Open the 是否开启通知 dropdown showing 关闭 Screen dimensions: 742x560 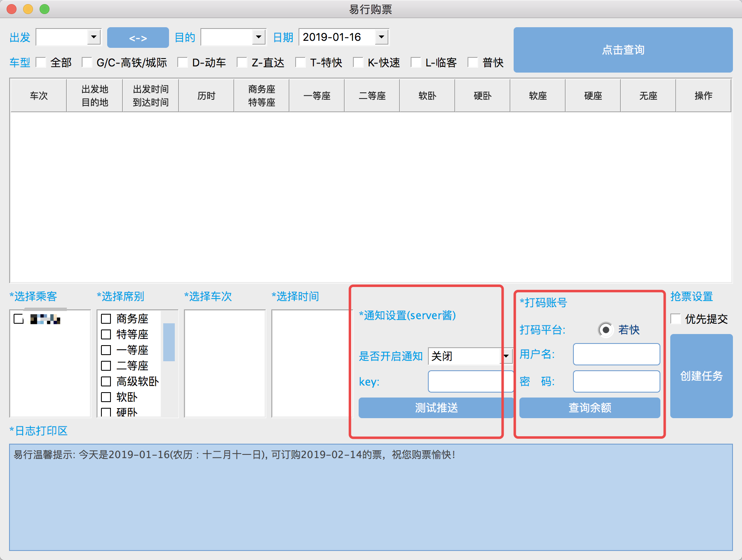pyautogui.click(x=470, y=356)
